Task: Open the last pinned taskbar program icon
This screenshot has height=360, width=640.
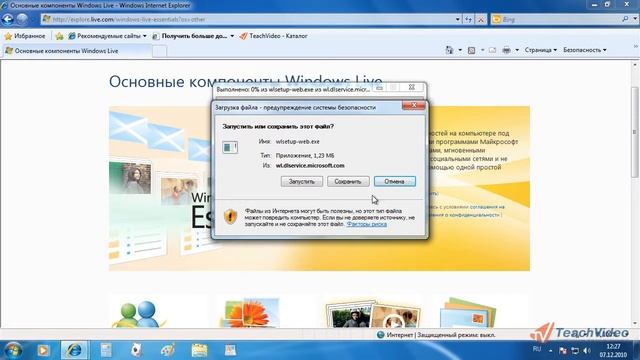Action: tap(231, 350)
